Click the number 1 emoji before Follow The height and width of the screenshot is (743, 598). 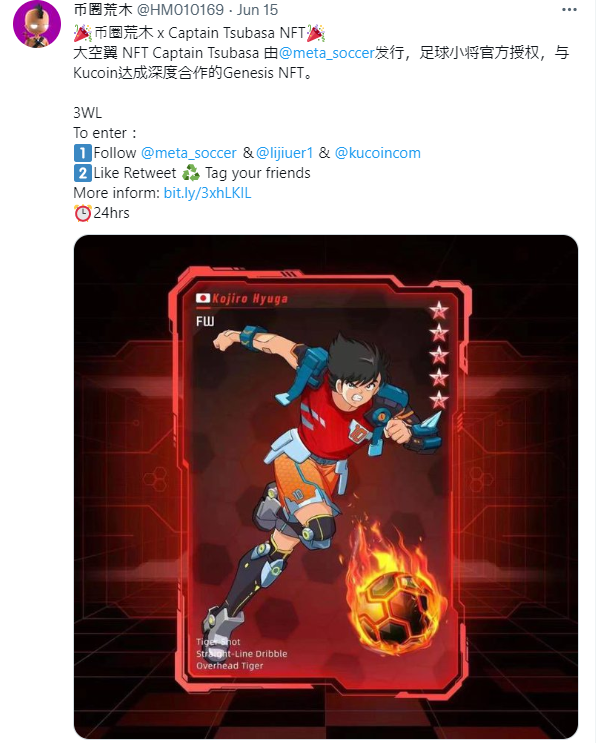82,153
